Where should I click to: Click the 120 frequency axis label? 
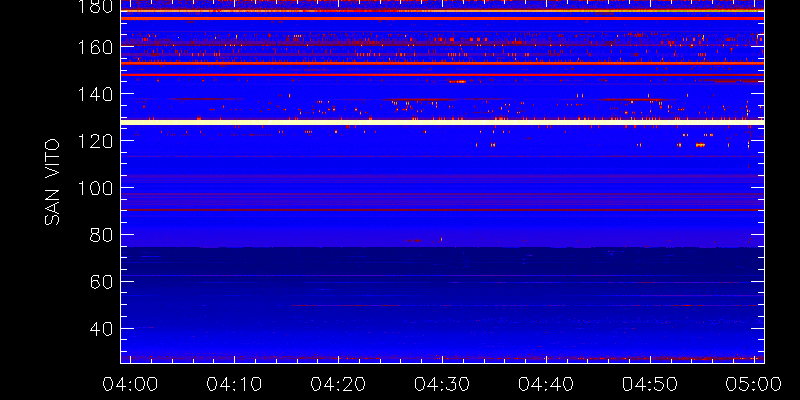(95, 141)
